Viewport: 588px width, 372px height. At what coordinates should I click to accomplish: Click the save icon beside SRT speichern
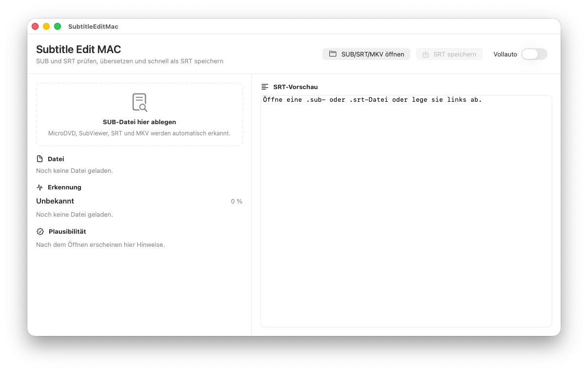pyautogui.click(x=425, y=54)
